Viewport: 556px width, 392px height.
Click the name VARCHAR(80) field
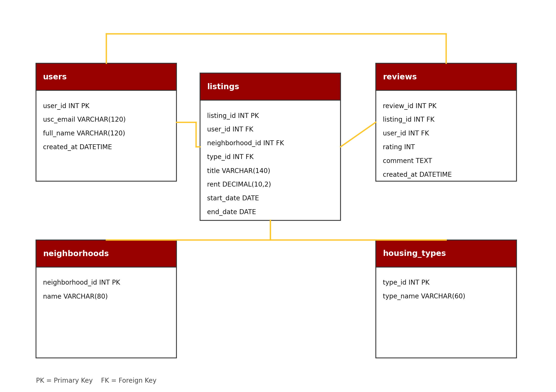coord(75,297)
